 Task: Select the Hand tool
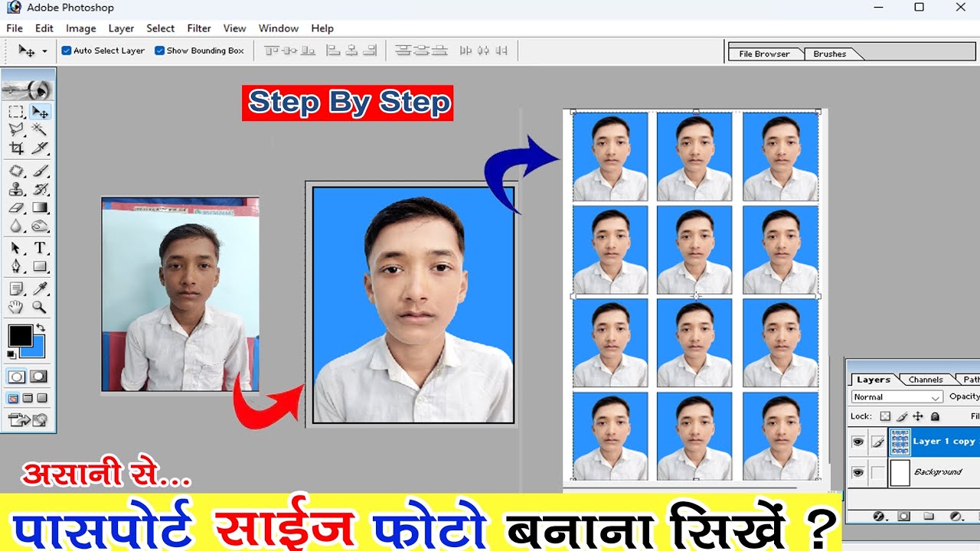click(x=16, y=307)
